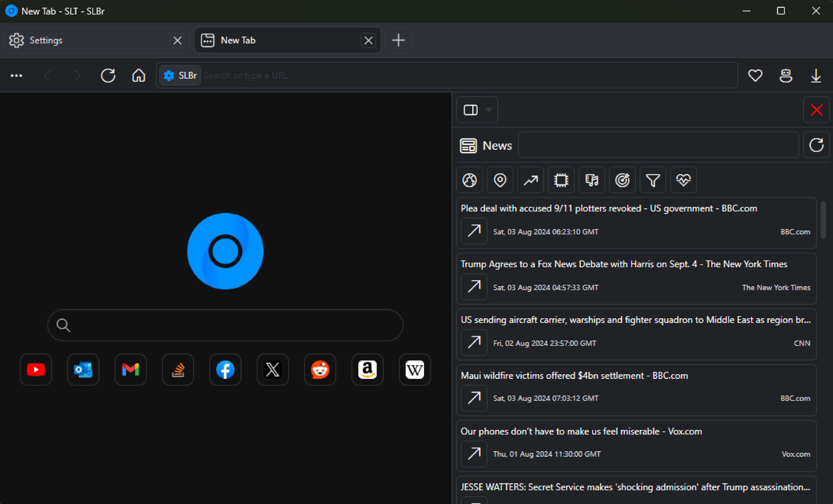This screenshot has height=504, width=833.
Task: Select the Technology chip news category
Action: 561,180
